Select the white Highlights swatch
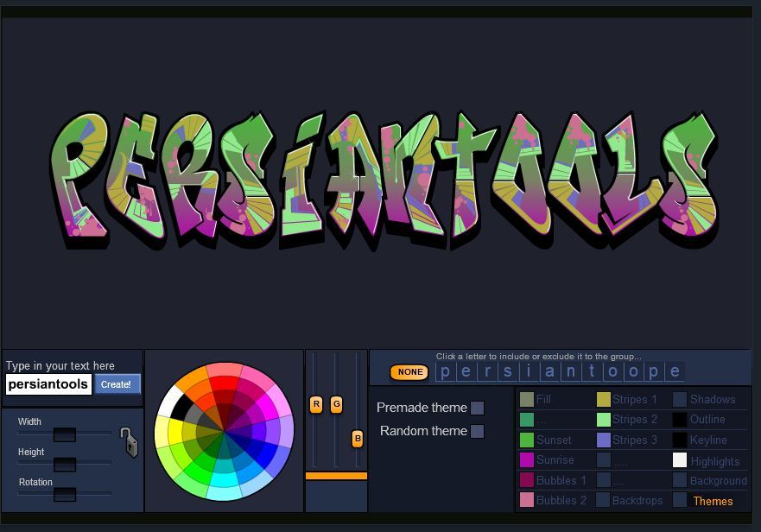This screenshot has height=532, width=761. (680, 460)
